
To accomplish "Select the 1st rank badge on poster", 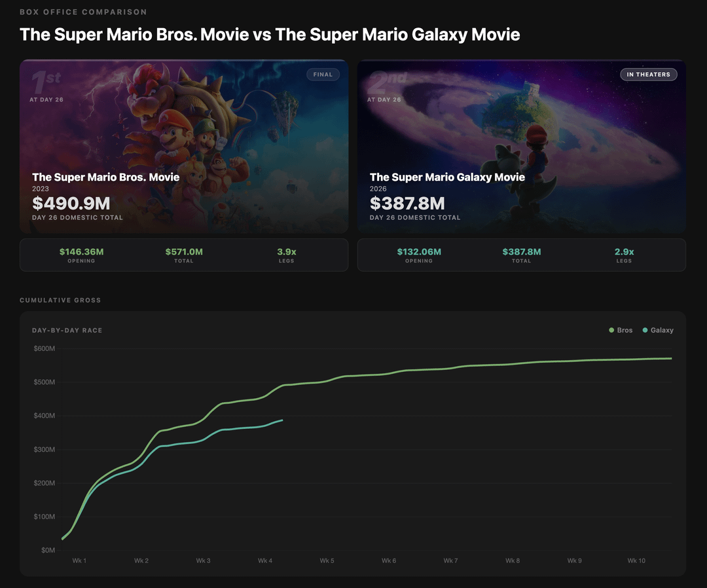I will click(x=46, y=81).
